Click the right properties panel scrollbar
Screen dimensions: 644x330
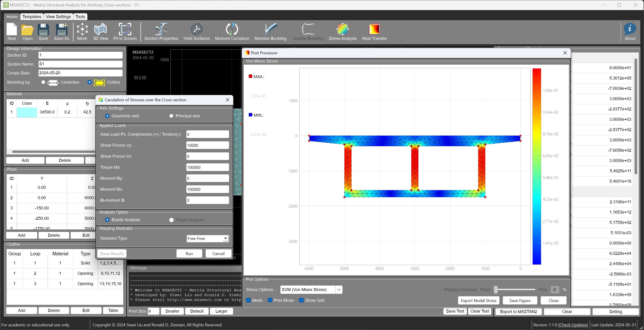tap(636, 117)
